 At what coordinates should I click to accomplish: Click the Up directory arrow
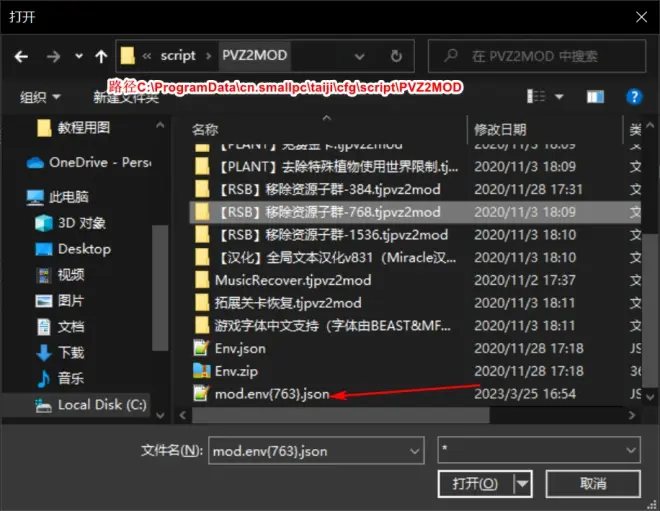click(x=101, y=56)
